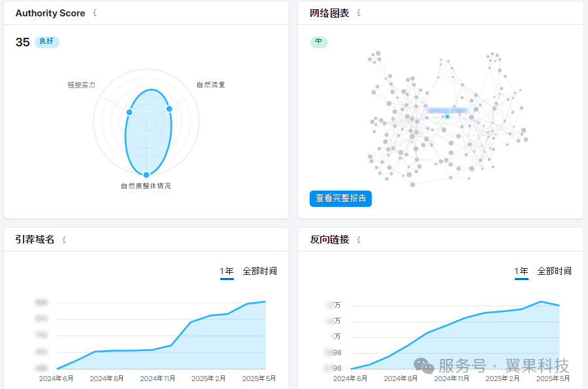Click the info icon beside 引荐域名

tap(64, 240)
